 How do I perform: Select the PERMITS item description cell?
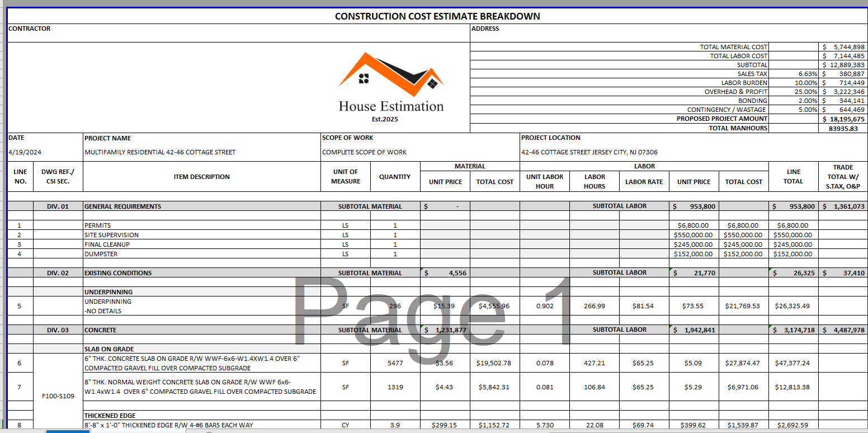(201, 225)
